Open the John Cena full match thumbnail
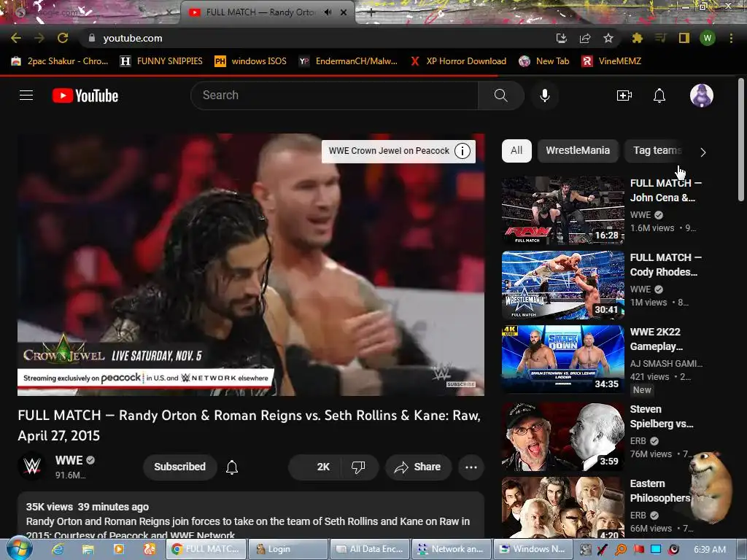This screenshot has height=560, width=747. [x=562, y=211]
